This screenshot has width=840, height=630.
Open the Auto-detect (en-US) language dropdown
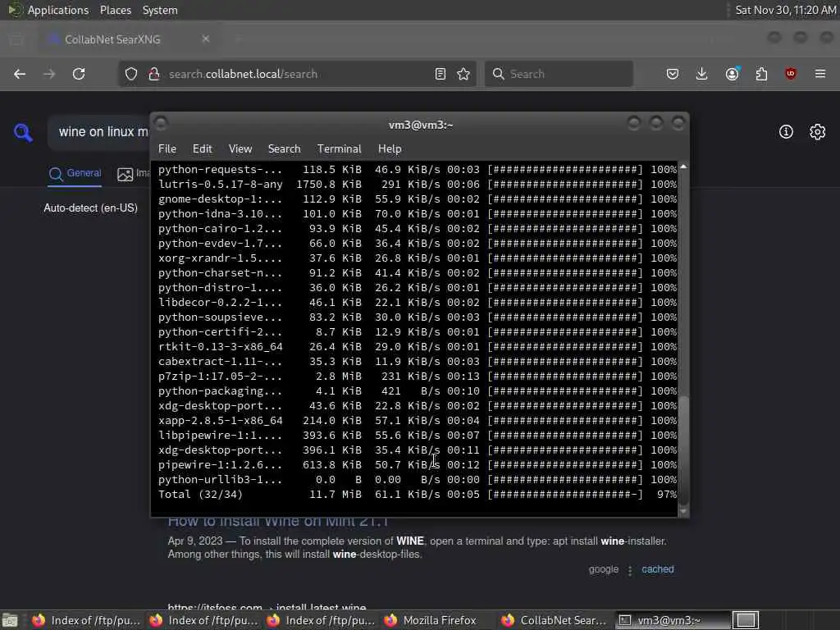coord(90,208)
